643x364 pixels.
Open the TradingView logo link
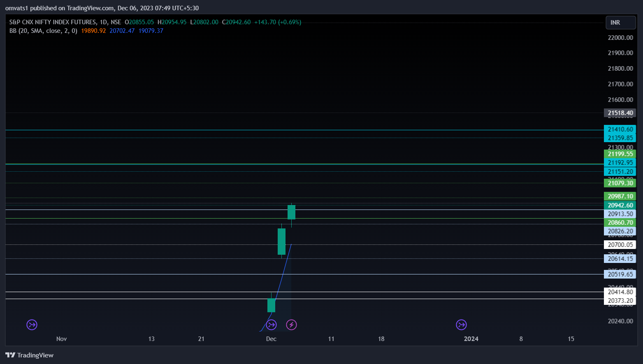click(29, 355)
